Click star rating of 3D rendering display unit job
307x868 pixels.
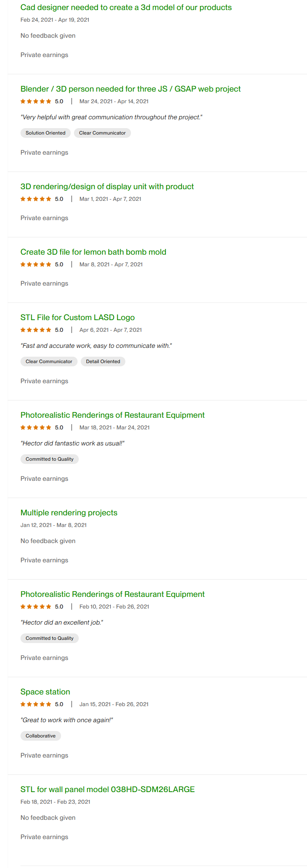tap(36, 199)
